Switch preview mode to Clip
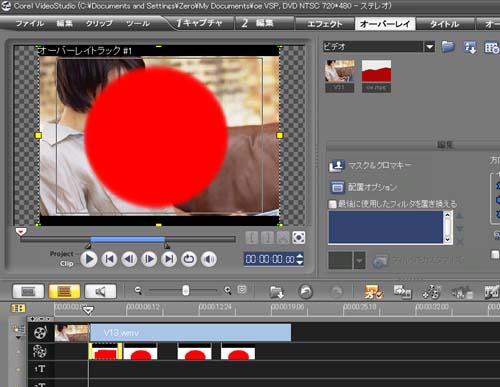Screen dimensions: 500x387 click(67, 264)
